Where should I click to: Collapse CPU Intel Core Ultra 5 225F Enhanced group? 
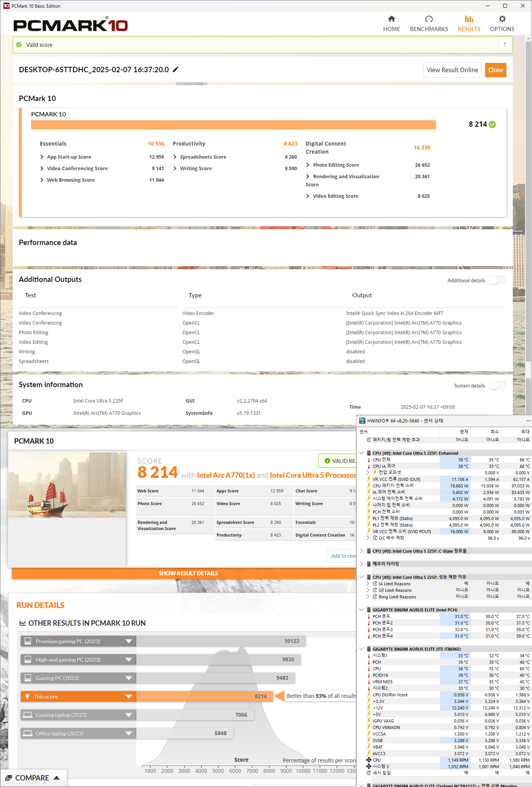tap(362, 453)
